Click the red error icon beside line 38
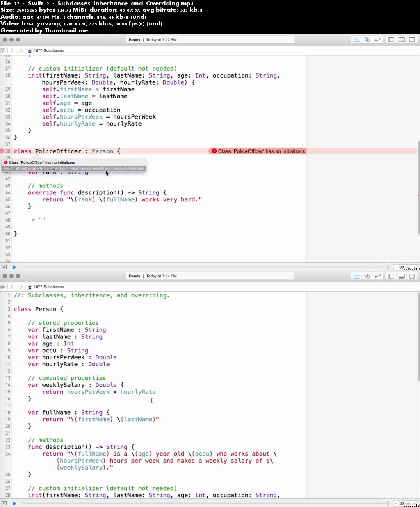420x507 pixels. coord(2,151)
